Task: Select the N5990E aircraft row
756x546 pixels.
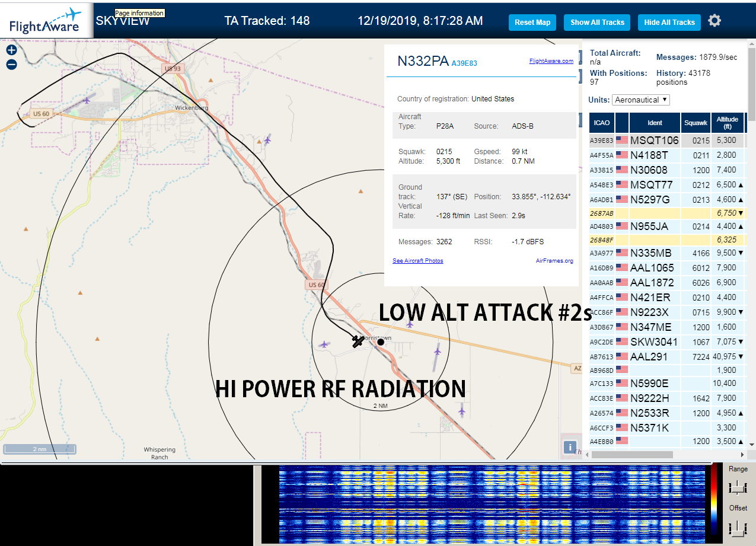Action: (x=667, y=383)
